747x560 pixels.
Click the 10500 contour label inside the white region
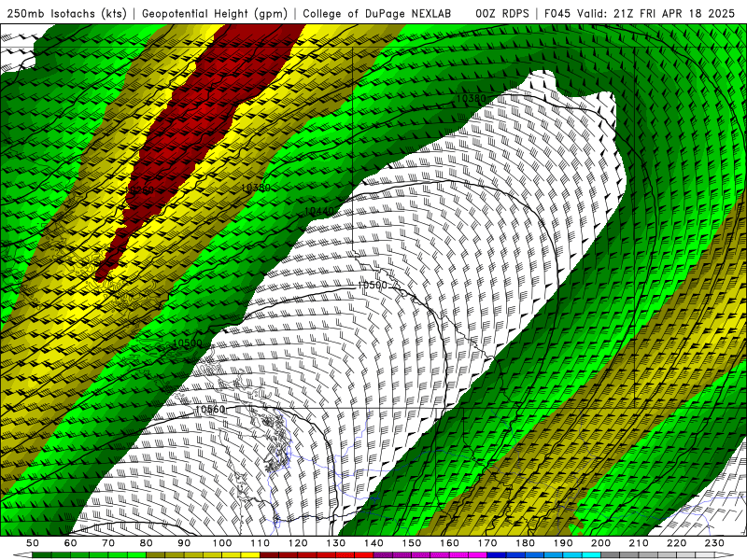(372, 285)
